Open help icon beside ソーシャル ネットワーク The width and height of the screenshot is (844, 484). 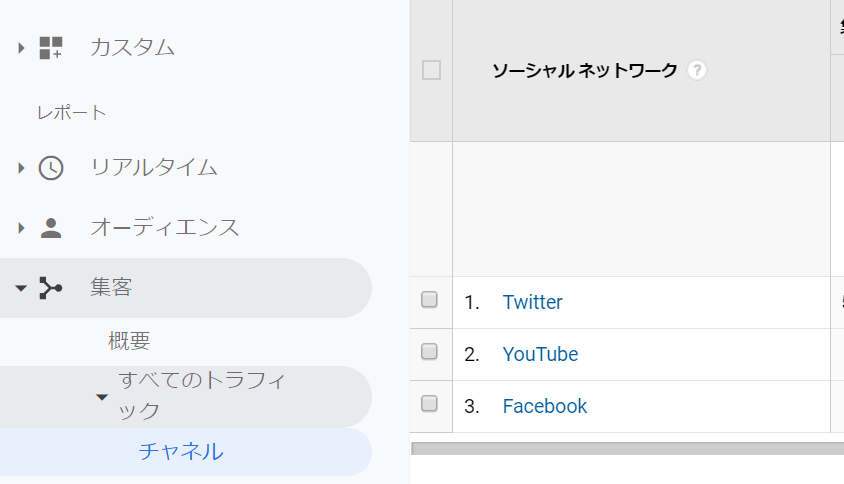[x=697, y=71]
